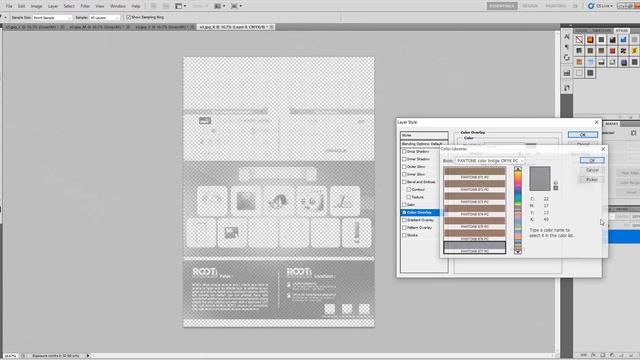Image resolution: width=640 pixels, height=360 pixels.
Task: Click OK in the Layer Style dialog
Action: coord(582,135)
